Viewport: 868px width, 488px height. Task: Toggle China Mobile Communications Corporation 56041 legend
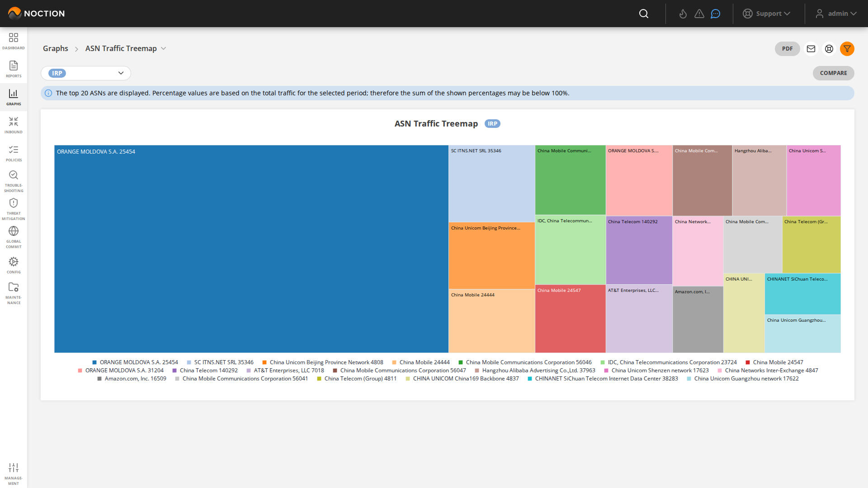241,379
